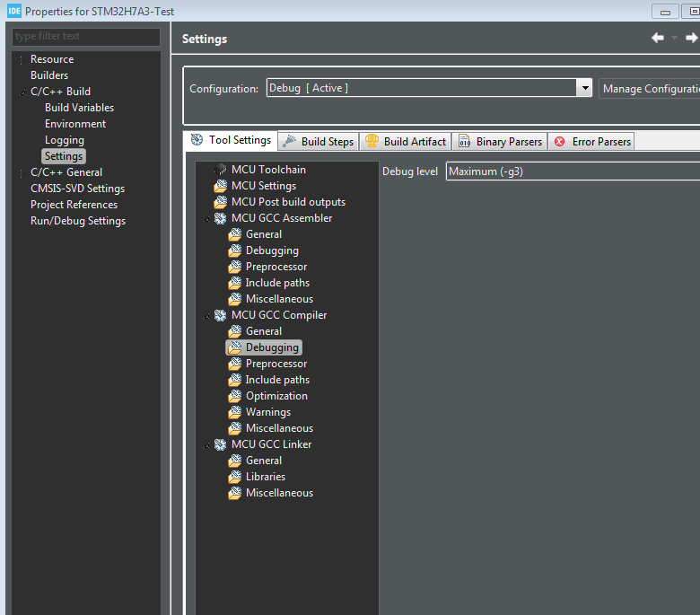Select Logging under C/C++ Build

tap(65, 140)
